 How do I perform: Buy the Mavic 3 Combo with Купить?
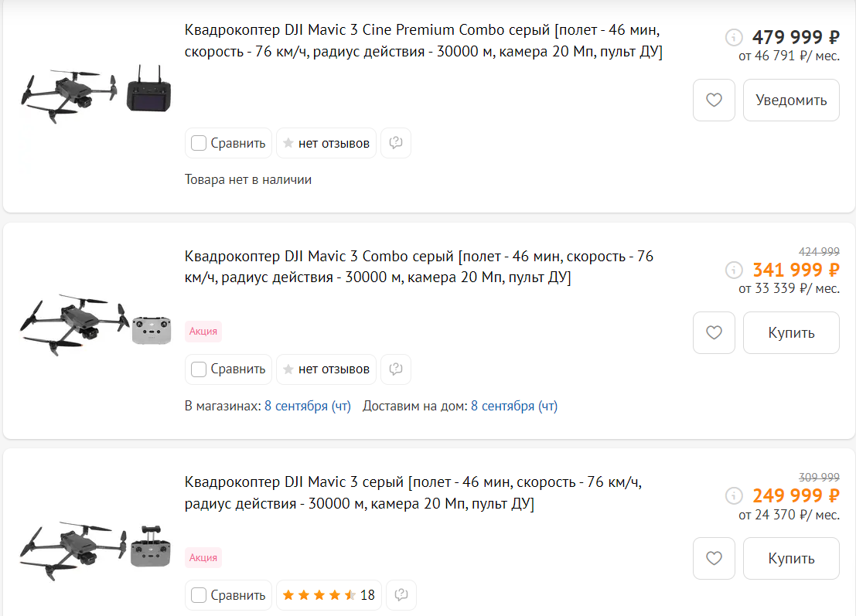[x=791, y=333]
